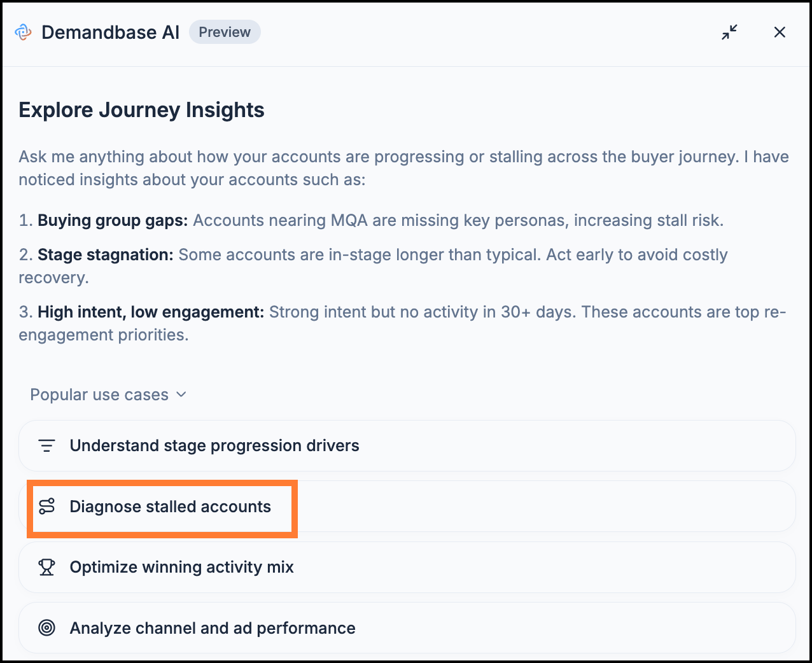
Task: Pick Optimize winning activity mix
Action: coord(407,567)
